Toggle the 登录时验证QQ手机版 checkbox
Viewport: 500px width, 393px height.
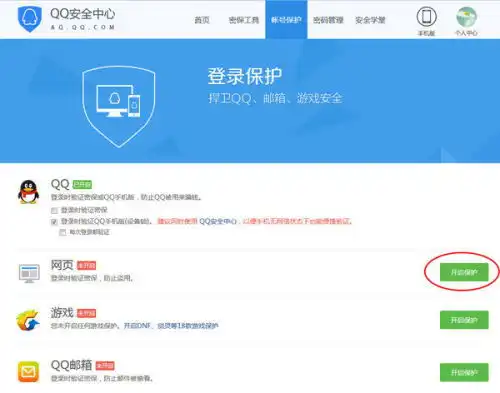tap(54, 222)
